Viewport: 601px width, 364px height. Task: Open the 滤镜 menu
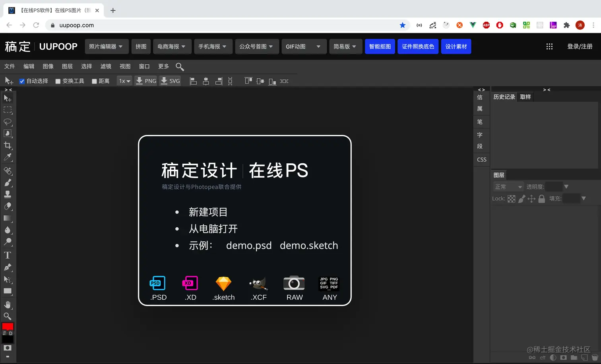point(106,66)
